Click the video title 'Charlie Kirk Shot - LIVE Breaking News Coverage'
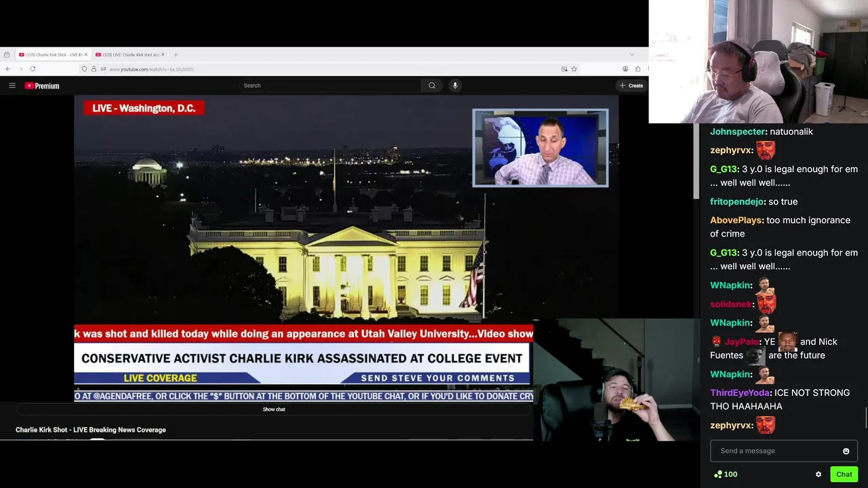868x488 pixels. tap(91, 430)
